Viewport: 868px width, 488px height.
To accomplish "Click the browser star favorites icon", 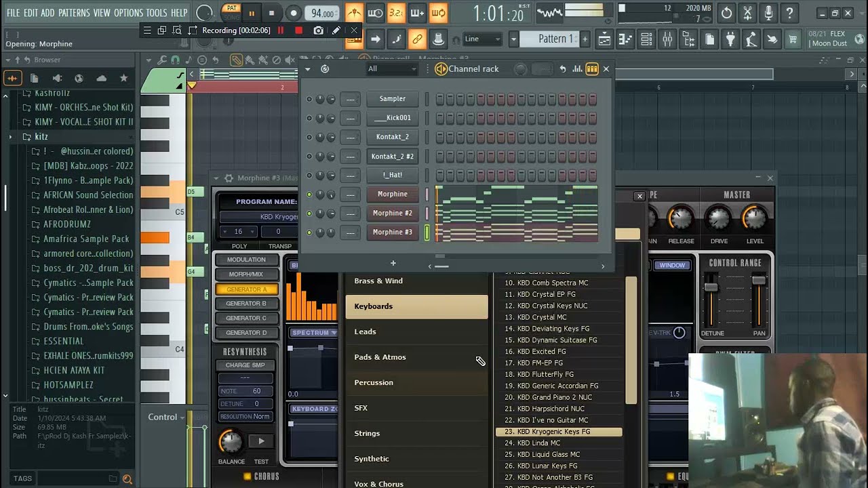I will [x=123, y=79].
